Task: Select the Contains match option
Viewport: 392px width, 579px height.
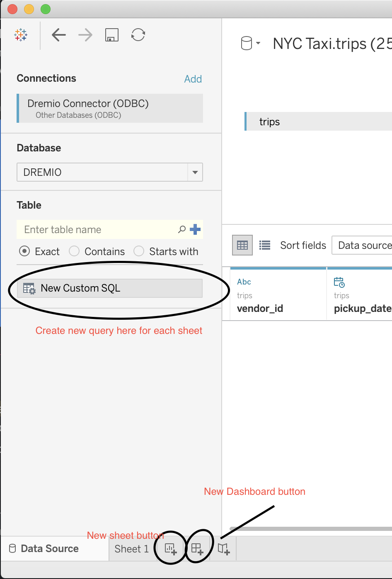Action: pos(74,251)
